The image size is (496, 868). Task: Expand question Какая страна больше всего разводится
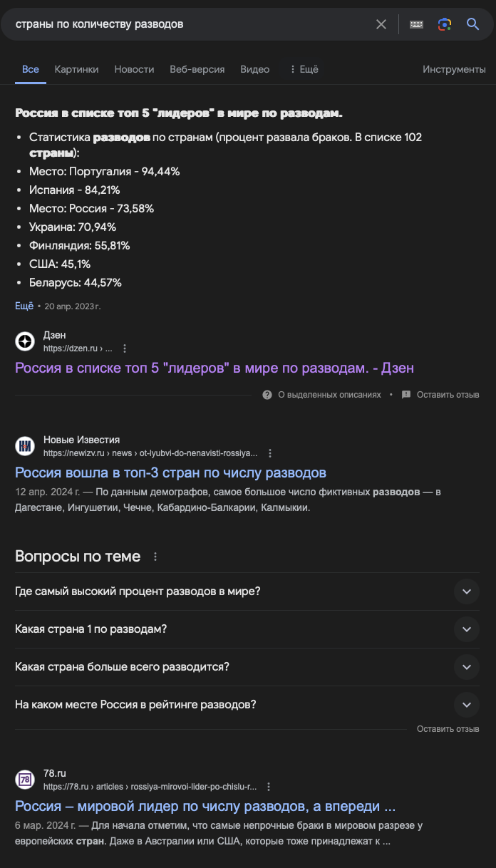coord(247,667)
